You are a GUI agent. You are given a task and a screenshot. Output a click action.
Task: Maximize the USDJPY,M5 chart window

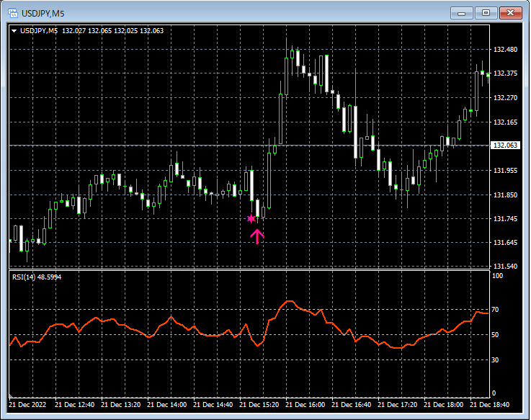click(x=486, y=13)
